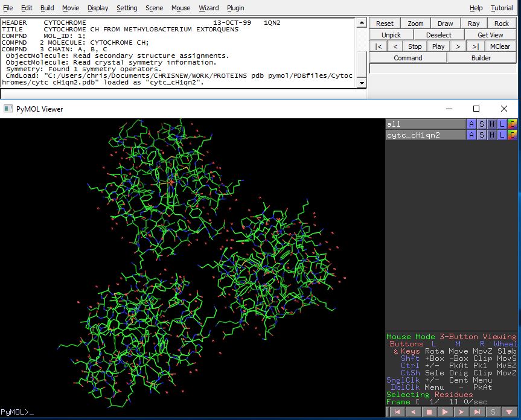Click the Ray button
521x420 pixels.
point(473,24)
